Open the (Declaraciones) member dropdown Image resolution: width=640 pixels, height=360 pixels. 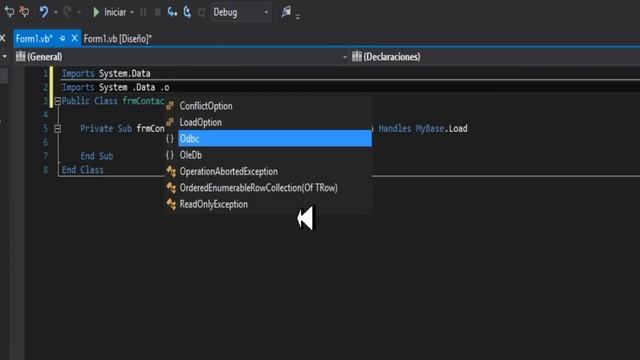(x=495, y=57)
